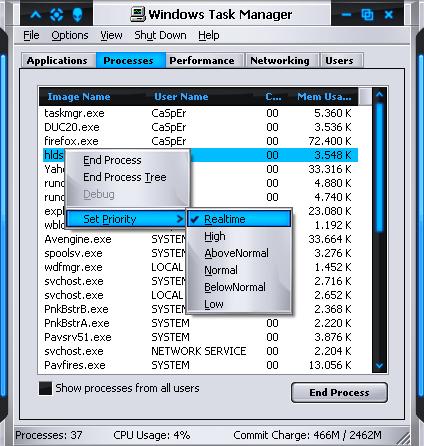Click the crosshair target icon in title bar
Image resolution: width=424 pixels, height=446 pixels.
click(56, 15)
